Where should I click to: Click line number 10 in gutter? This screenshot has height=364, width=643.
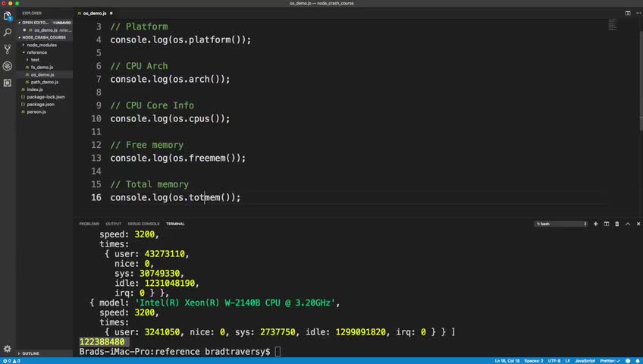tap(96, 119)
